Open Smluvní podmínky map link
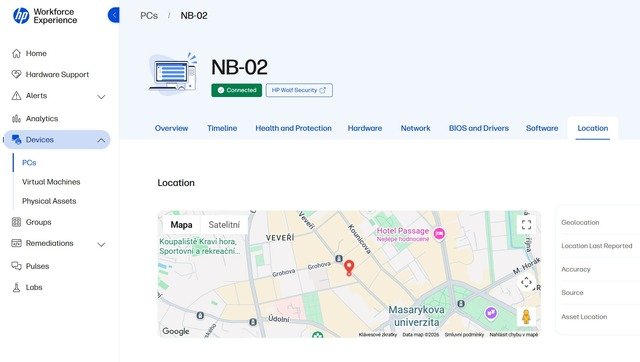Screen dimensions: 640x362 click(464, 334)
